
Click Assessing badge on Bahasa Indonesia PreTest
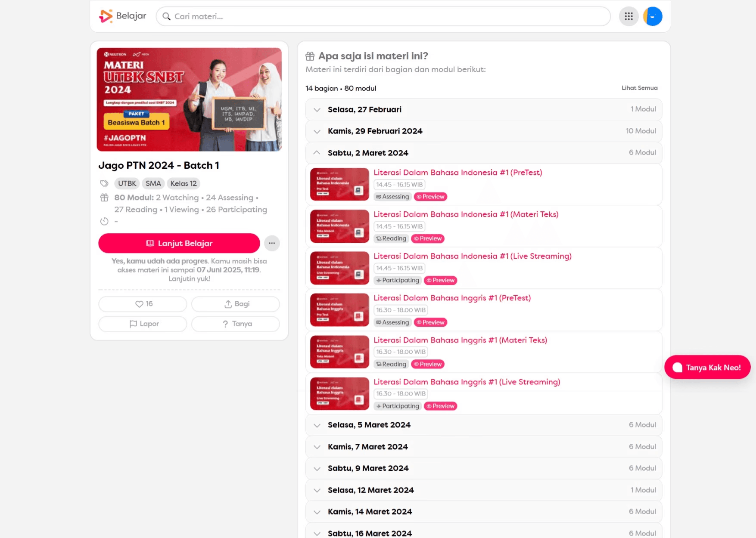click(392, 197)
